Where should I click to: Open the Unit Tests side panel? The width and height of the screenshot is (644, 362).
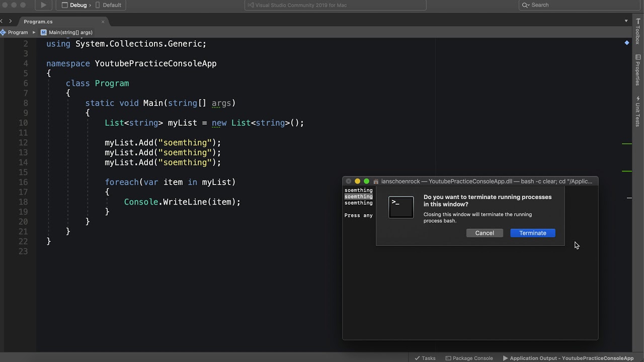[x=638, y=111]
